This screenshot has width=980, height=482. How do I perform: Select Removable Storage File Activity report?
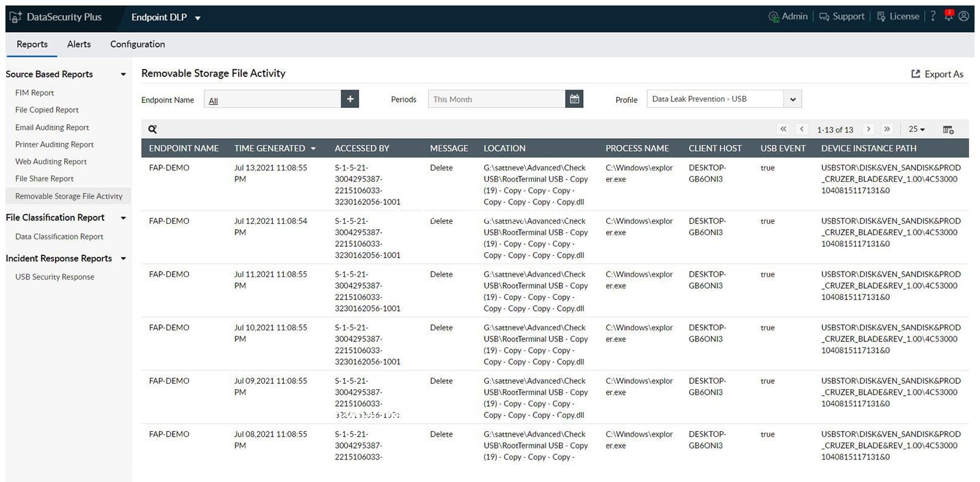click(x=68, y=196)
